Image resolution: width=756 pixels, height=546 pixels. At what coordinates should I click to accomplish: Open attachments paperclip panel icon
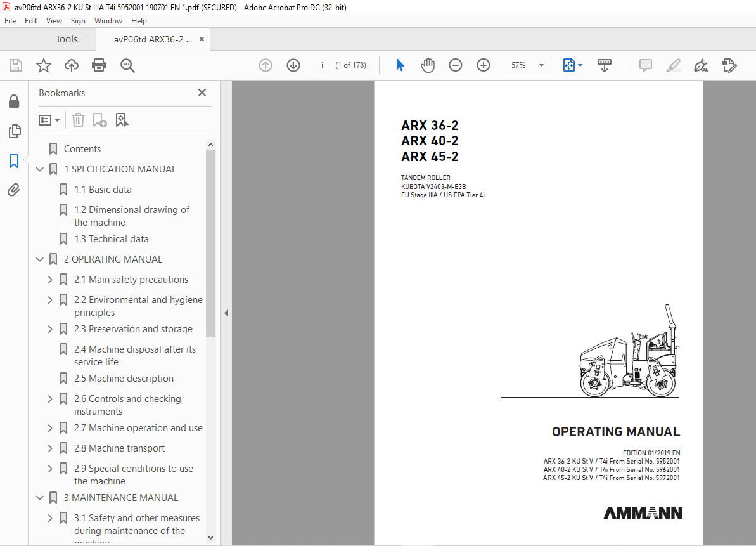coord(14,190)
